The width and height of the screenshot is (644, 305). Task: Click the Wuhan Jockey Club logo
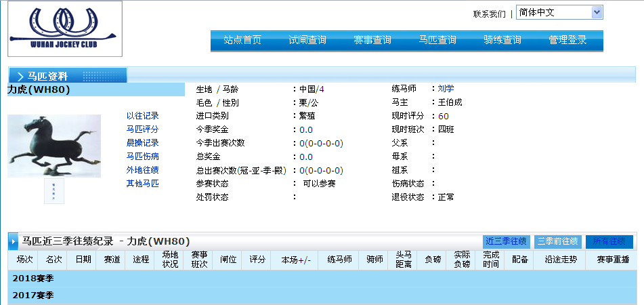(65, 28)
